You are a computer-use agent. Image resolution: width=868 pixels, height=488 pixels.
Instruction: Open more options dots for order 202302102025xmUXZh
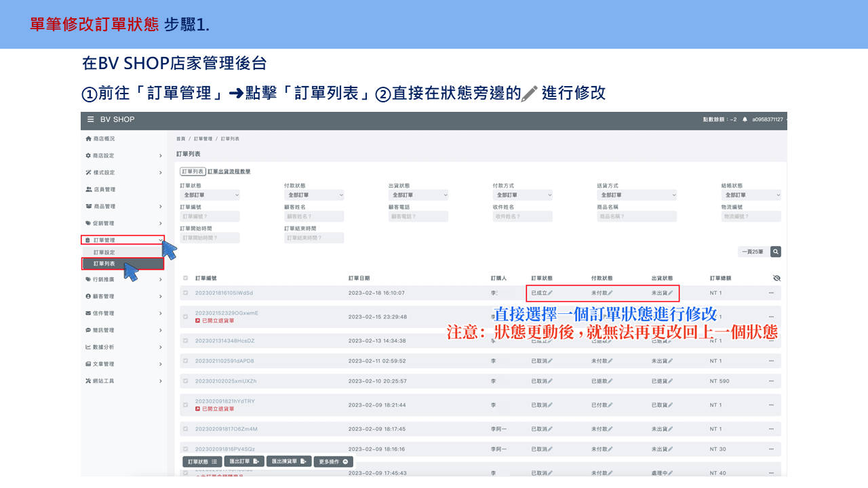(771, 381)
